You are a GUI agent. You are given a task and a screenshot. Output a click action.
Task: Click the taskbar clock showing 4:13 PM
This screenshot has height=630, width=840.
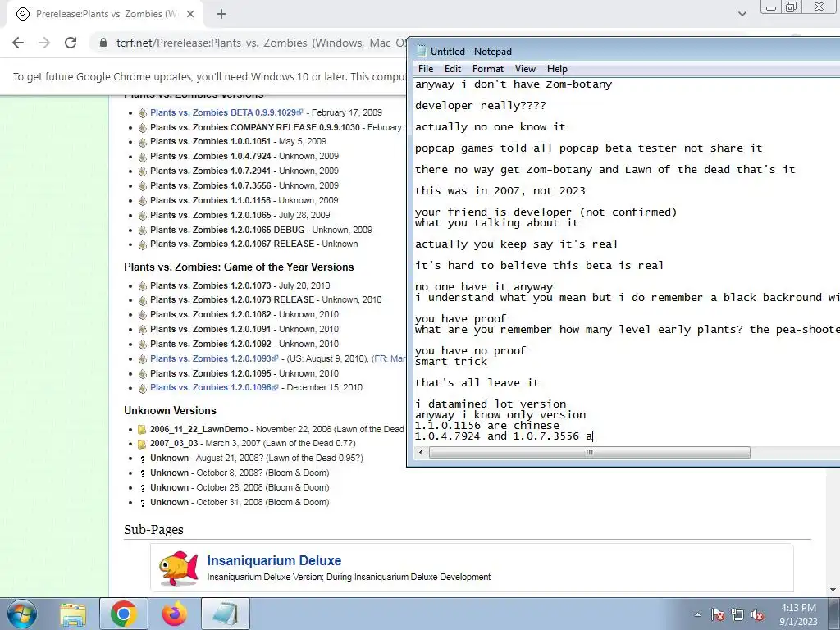[798, 614]
